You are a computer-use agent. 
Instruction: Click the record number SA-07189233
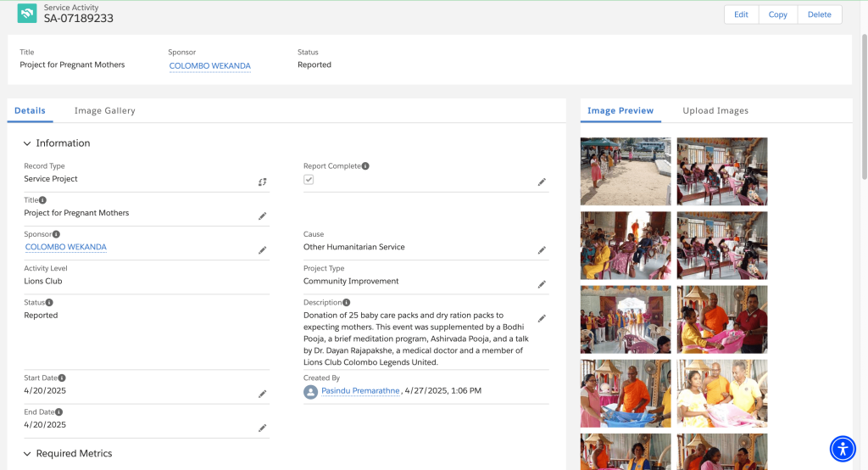point(79,19)
